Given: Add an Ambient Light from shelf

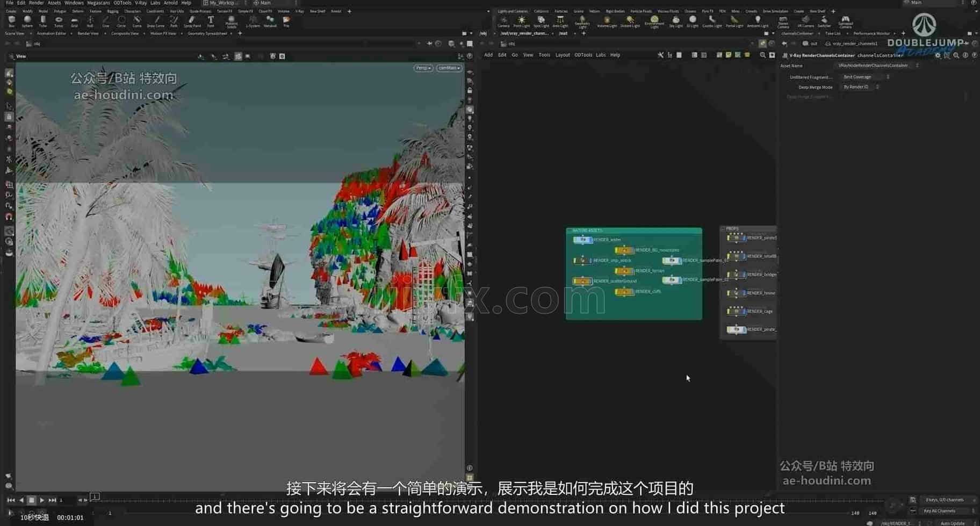Looking at the screenshot, I should (758, 21).
